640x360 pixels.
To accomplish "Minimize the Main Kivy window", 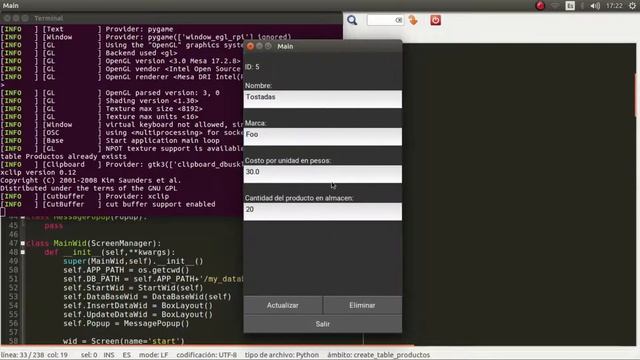I will tap(259, 46).
